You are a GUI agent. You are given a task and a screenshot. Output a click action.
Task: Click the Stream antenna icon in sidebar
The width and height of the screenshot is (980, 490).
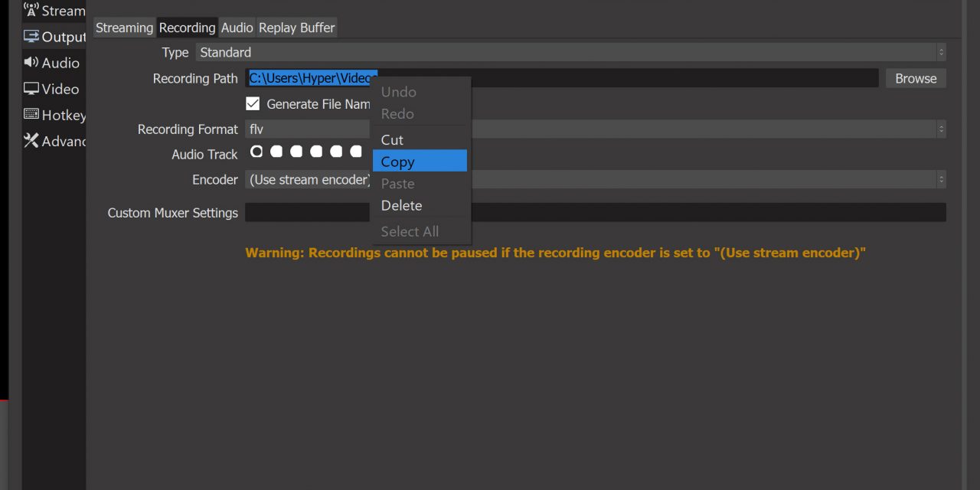tap(31, 11)
